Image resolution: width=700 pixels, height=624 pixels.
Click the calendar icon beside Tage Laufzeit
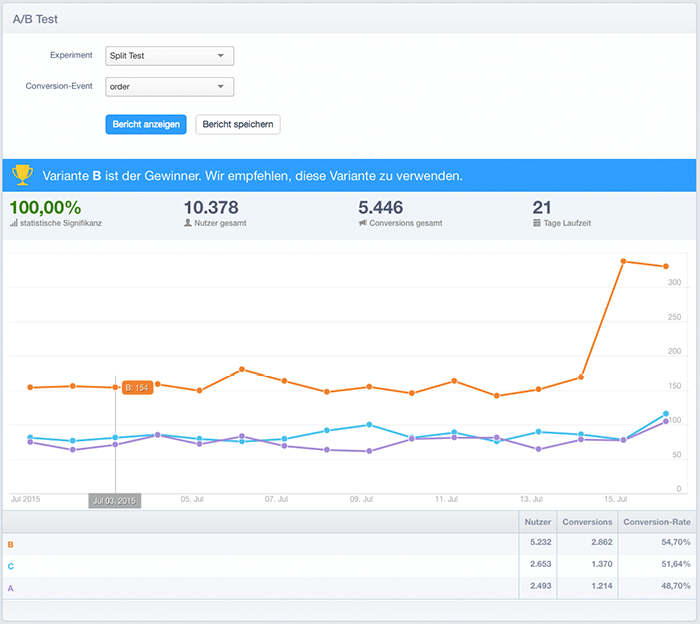(x=537, y=222)
